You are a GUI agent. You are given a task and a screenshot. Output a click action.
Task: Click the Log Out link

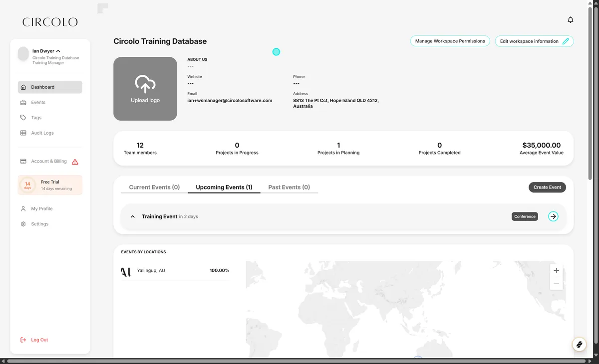(x=39, y=340)
